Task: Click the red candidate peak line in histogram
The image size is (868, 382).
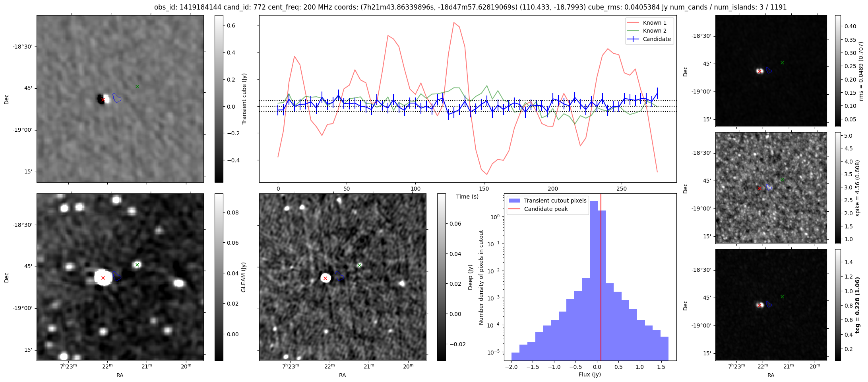Action: 601,279
